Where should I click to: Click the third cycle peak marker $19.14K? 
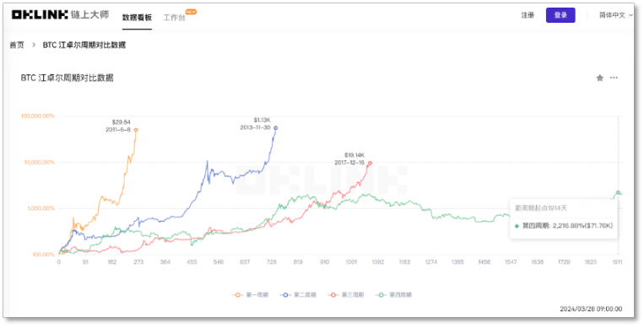(x=370, y=163)
